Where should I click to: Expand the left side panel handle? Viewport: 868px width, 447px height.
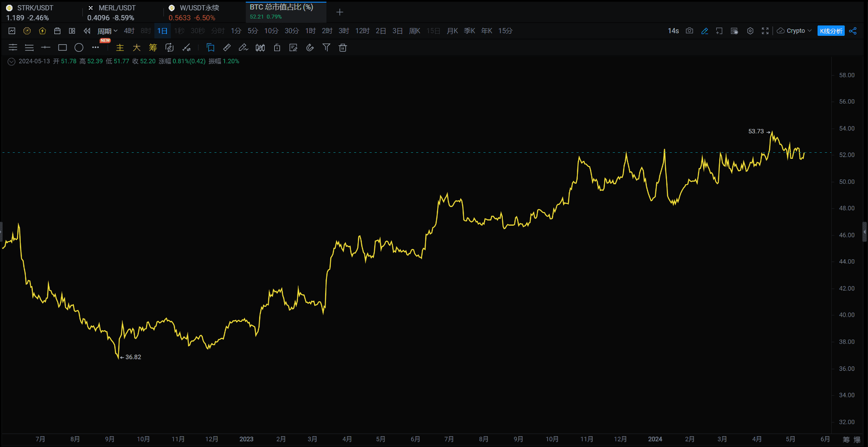click(x=1, y=232)
